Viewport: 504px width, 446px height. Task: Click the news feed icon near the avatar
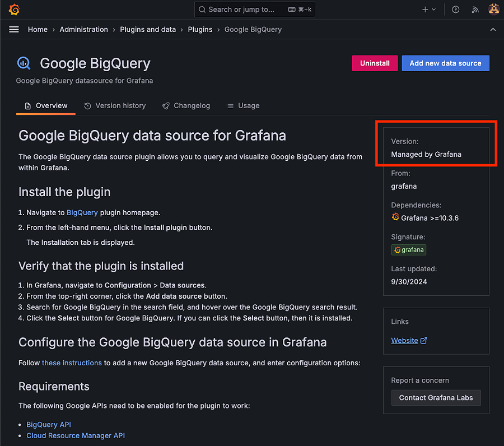pyautogui.click(x=475, y=9)
